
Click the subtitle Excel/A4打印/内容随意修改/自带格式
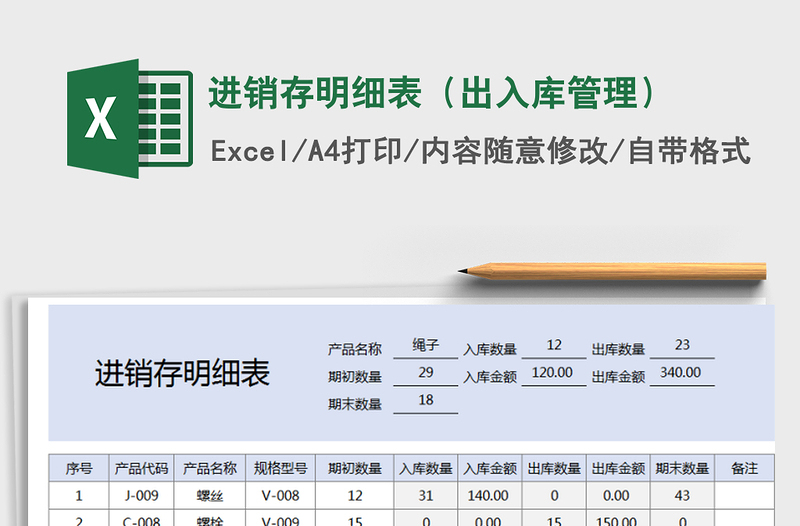480,151
